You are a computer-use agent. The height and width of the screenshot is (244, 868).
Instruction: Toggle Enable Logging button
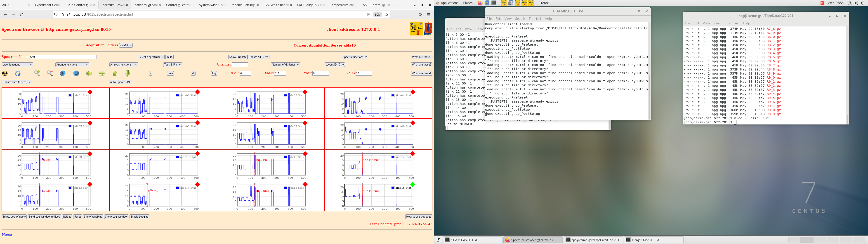(x=139, y=217)
